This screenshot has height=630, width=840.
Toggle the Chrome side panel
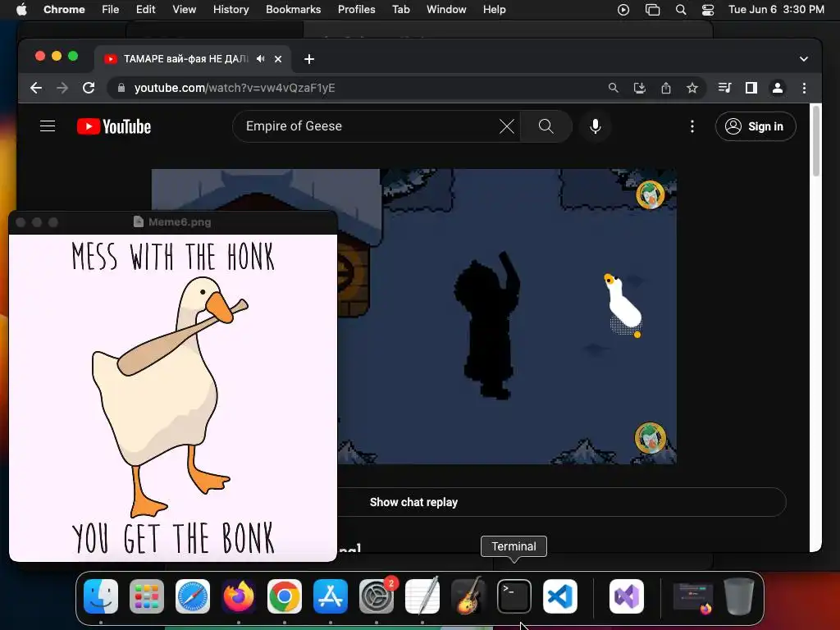(751, 88)
